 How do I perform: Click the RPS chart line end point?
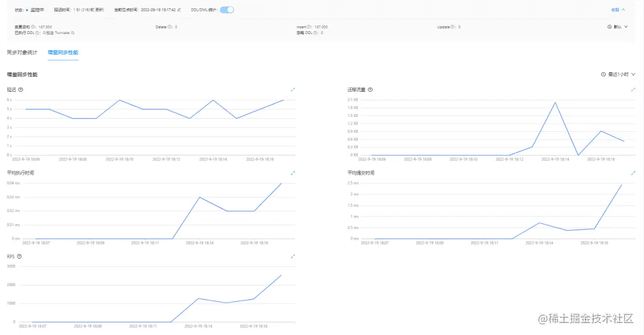[281, 275]
